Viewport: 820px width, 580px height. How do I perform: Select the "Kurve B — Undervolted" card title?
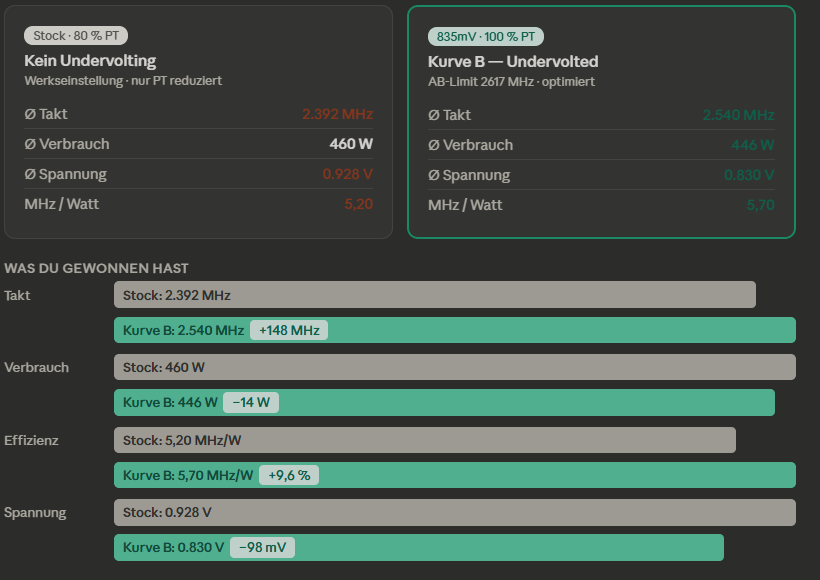tap(512, 62)
